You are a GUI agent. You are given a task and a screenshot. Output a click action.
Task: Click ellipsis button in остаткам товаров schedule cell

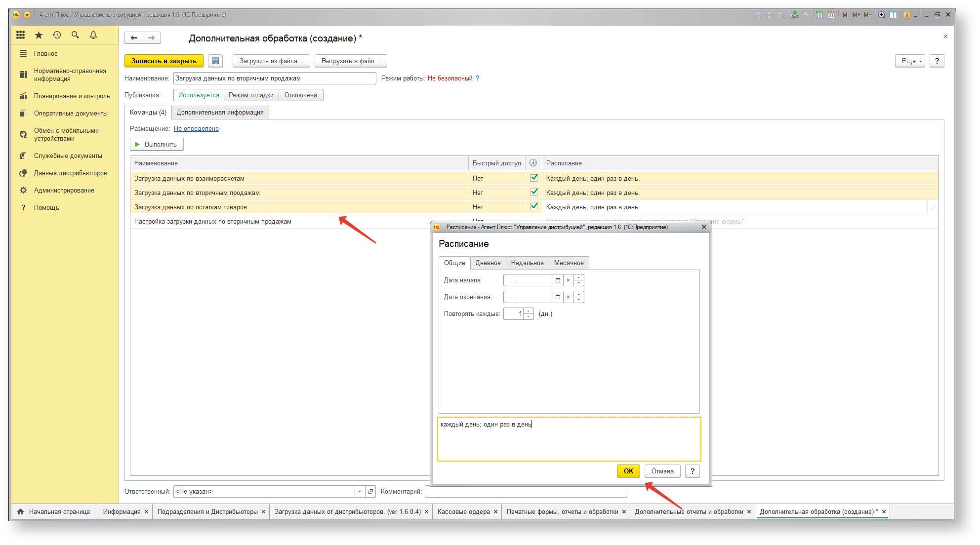pyautogui.click(x=933, y=207)
